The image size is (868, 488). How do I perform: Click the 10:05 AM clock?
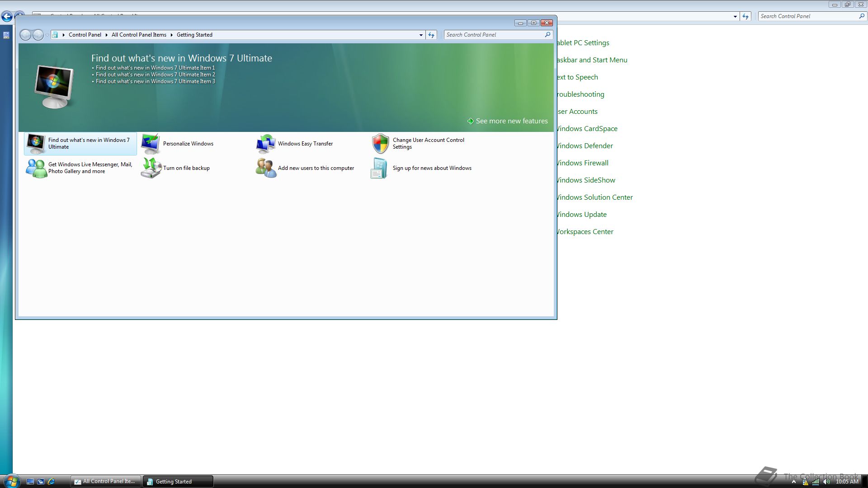847,482
